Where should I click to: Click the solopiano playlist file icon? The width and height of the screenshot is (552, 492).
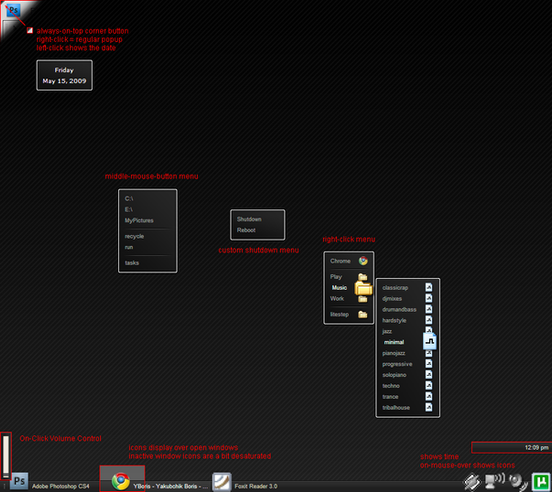428,375
